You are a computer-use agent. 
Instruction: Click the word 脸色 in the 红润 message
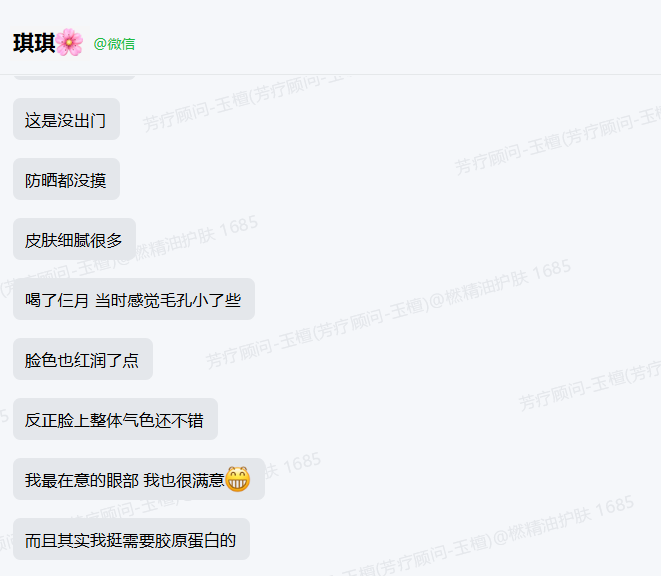41,361
